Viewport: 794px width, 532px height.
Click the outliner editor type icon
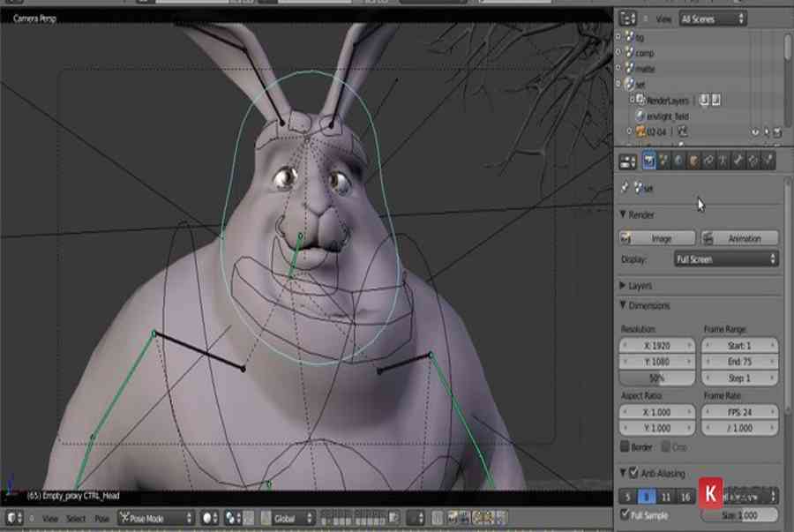(627, 18)
